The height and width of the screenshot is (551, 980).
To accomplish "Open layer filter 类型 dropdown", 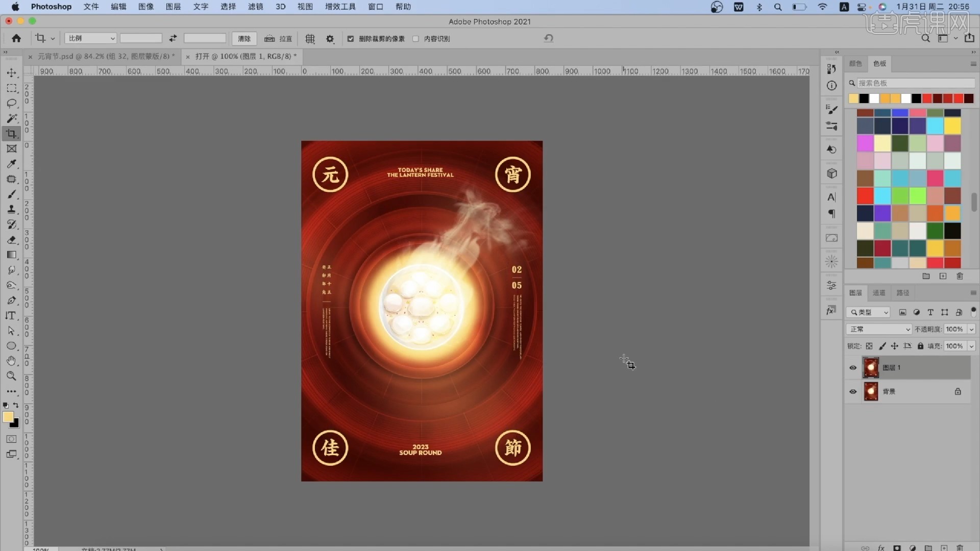I will [868, 312].
